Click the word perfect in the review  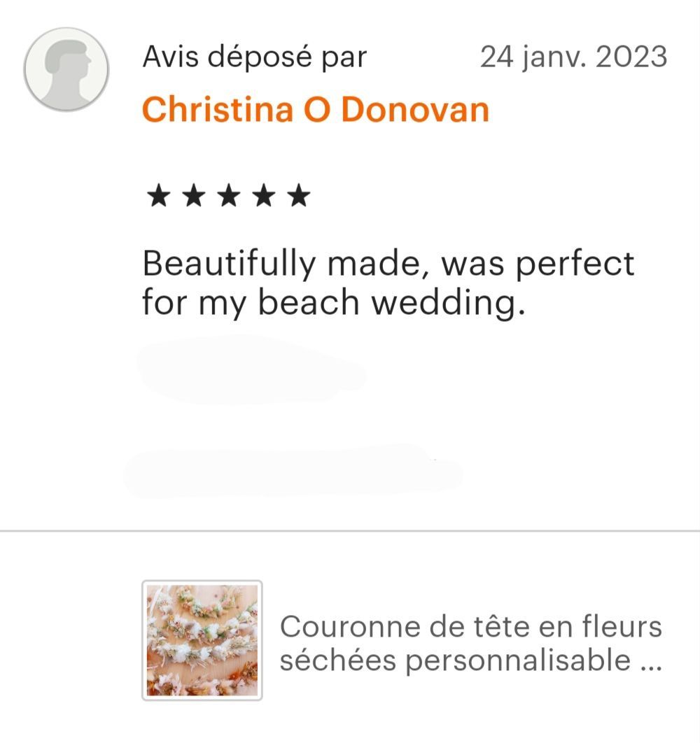point(575,264)
